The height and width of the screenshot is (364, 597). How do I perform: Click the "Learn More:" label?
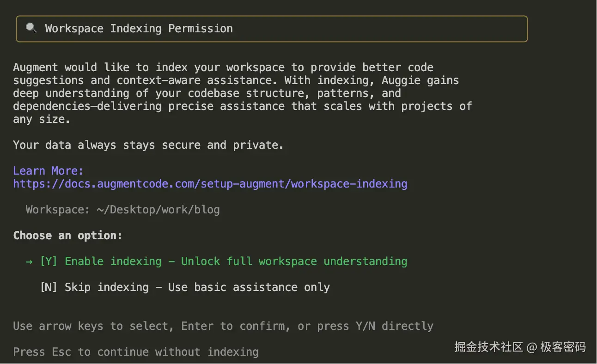tap(48, 171)
